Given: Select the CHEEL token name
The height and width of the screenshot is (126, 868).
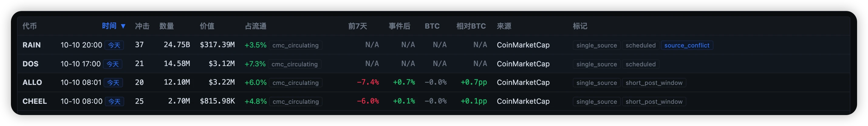Looking at the screenshot, I should (x=34, y=101).
